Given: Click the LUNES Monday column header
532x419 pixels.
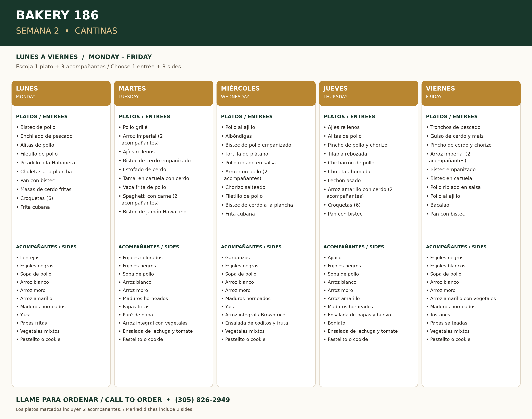Looking at the screenshot, I should point(61,93).
